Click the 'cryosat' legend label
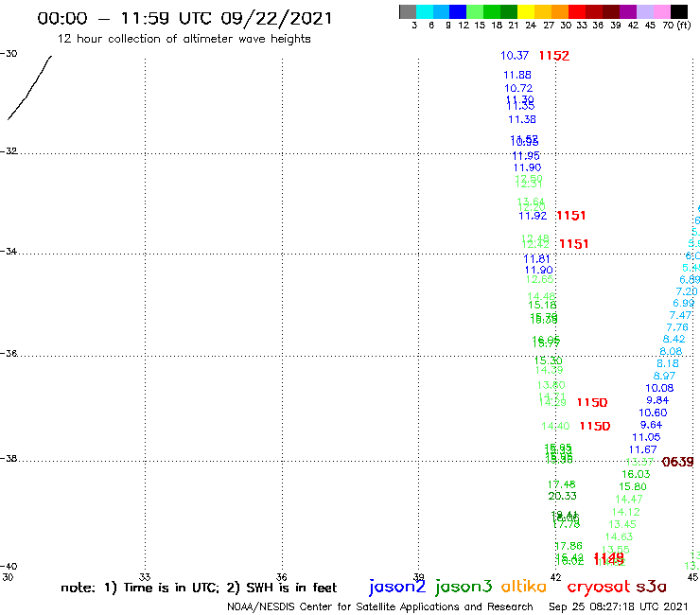 coord(598,587)
